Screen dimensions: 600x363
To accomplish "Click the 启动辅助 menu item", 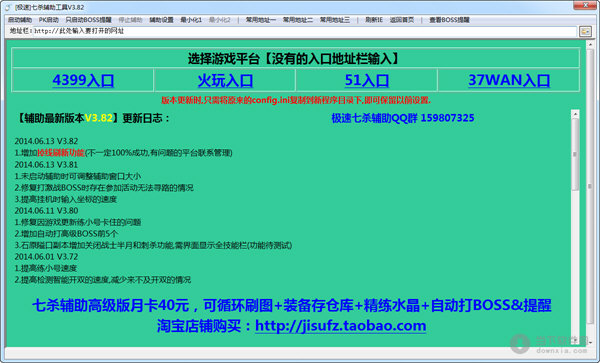I will (20, 20).
